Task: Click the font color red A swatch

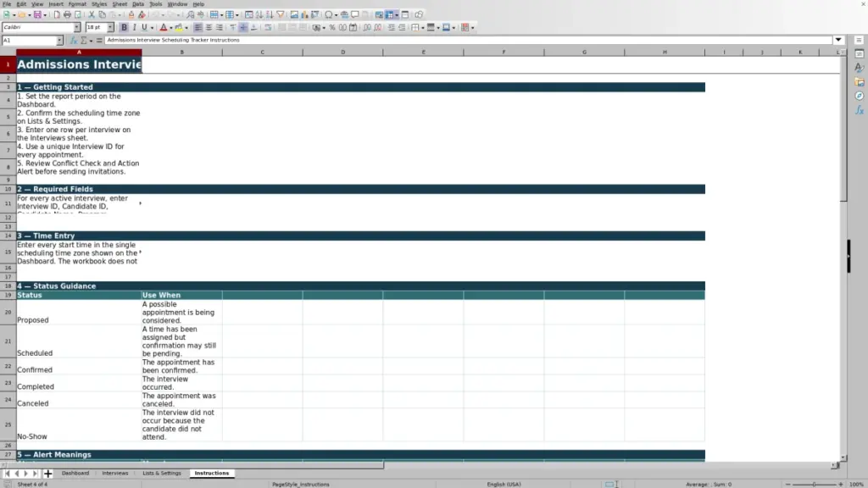Action: pos(164,27)
